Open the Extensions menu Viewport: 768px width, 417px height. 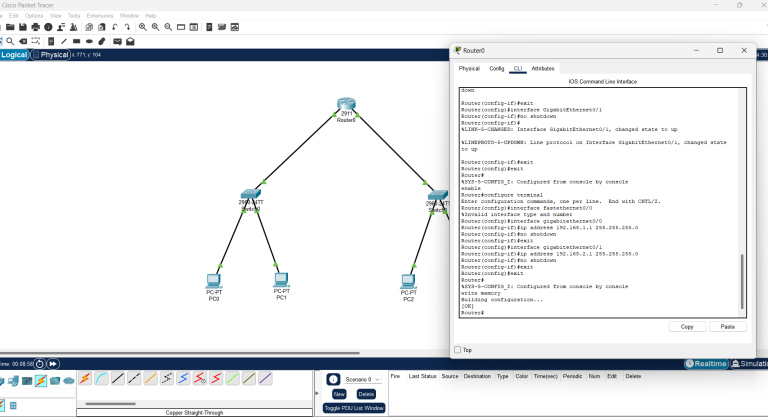pyautogui.click(x=100, y=16)
